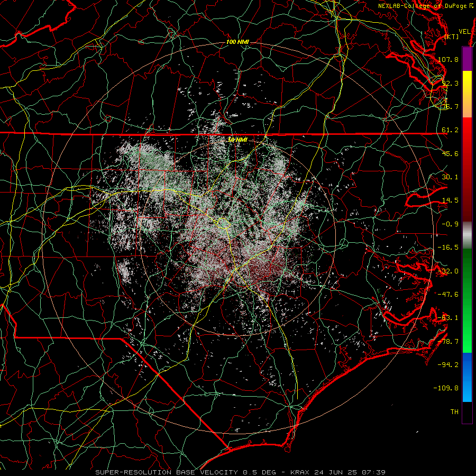
Task: Pick the green segment of the velocity color bar
Action: pyautogui.click(x=467, y=300)
